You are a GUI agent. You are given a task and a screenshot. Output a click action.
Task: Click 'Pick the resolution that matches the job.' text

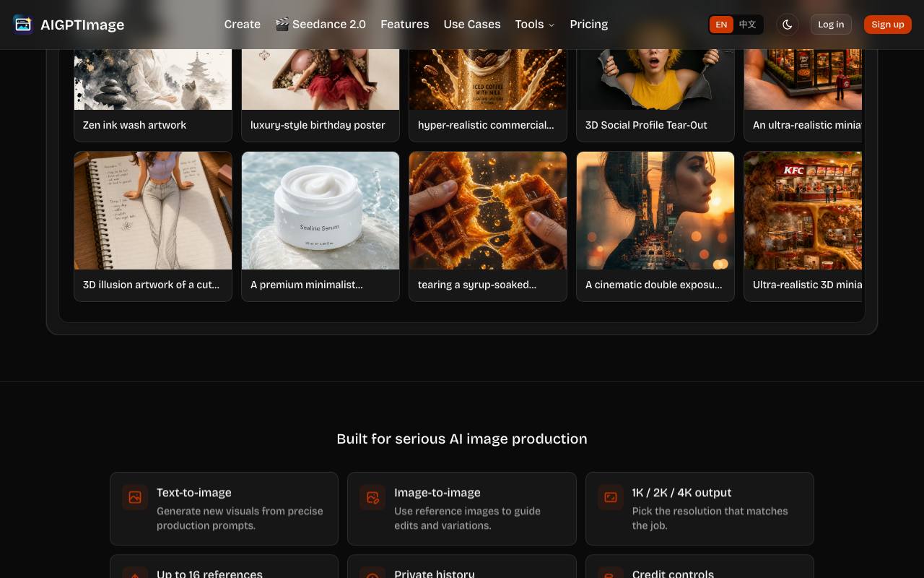(710, 518)
